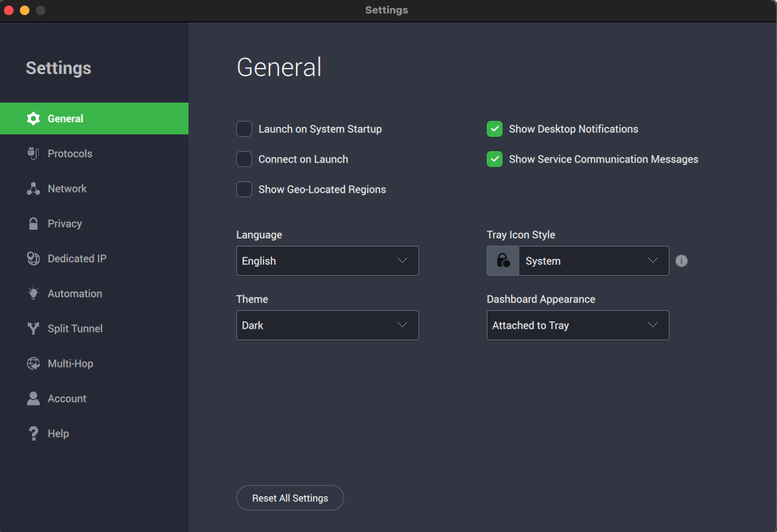Click the Privacy padlock icon

pyautogui.click(x=33, y=223)
